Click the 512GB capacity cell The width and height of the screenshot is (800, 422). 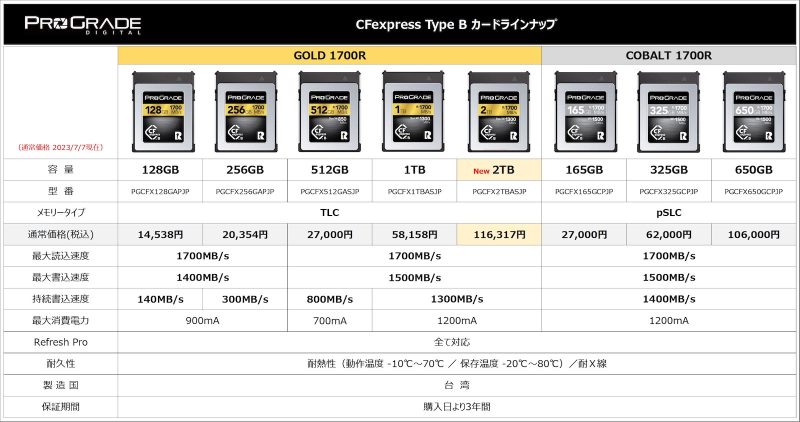point(330,170)
